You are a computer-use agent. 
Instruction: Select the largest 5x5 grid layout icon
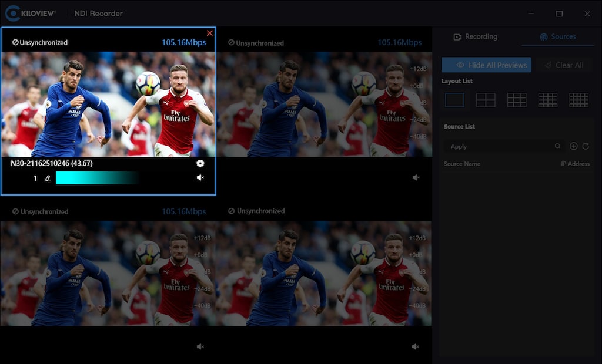click(x=578, y=100)
